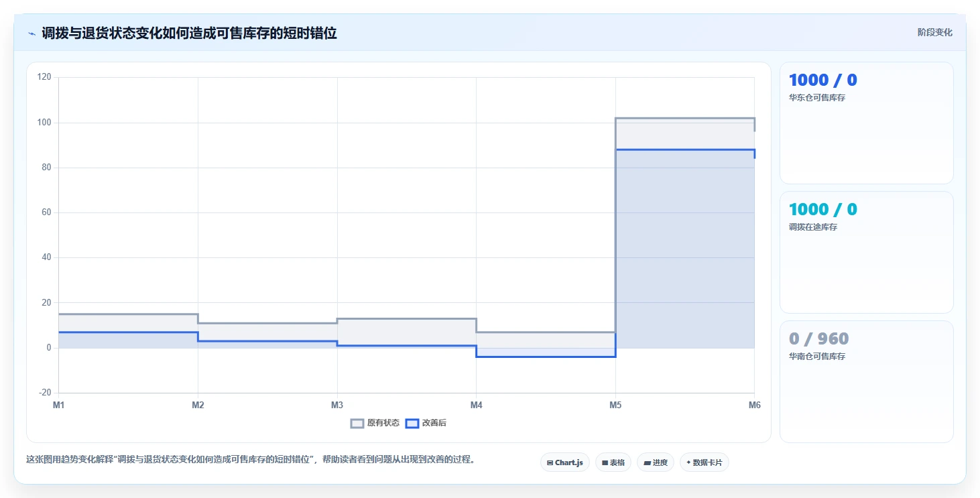Click the Chart.js tag

[565, 462]
